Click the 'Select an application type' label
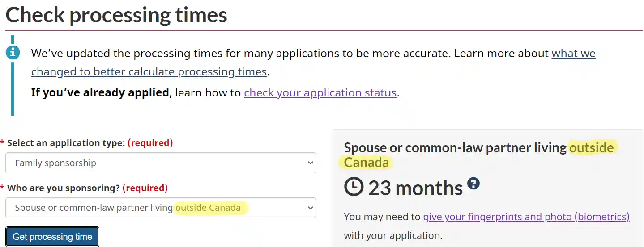The image size is (644, 247). (x=66, y=143)
